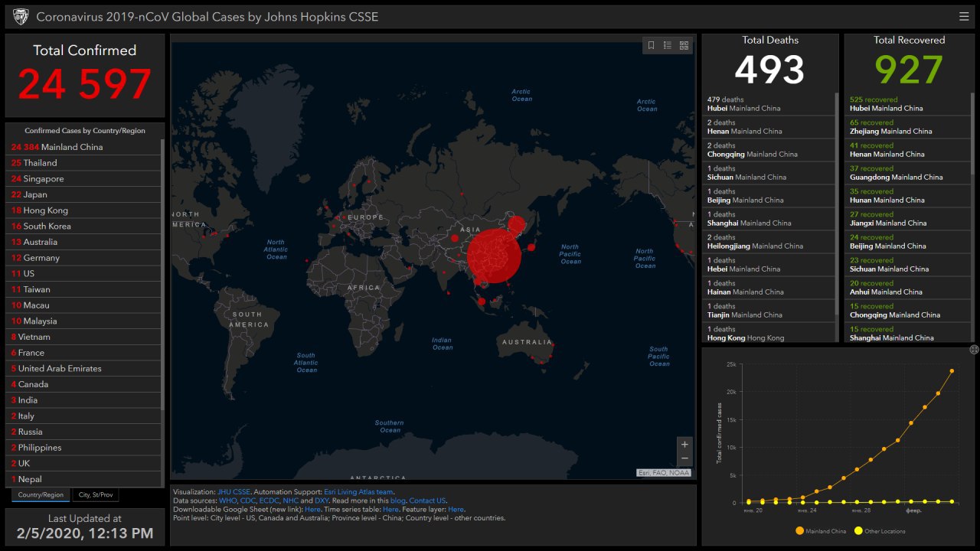Open the basemap gallery grid
Image resolution: width=980 pixels, height=551 pixels.
(684, 45)
